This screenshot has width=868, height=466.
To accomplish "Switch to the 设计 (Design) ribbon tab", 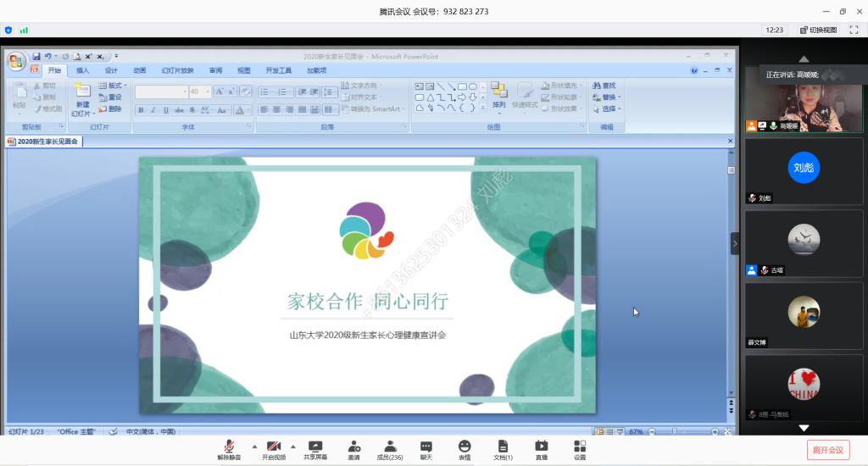I will tap(111, 70).
